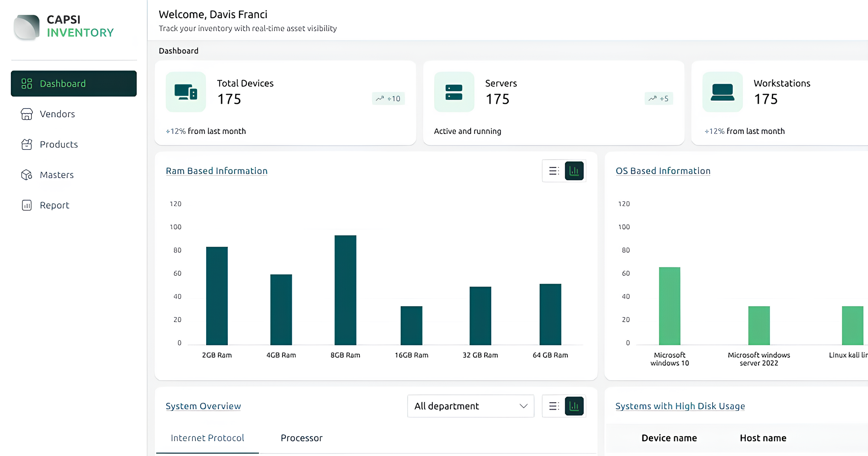This screenshot has width=868, height=456.
Task: Click the 16GB Ram bar
Action: point(412,325)
